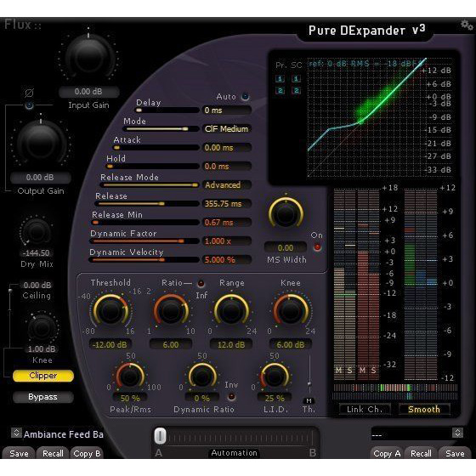Click the Input Gain 0.00 dB field
This screenshot has width=476, height=476.
88,92
